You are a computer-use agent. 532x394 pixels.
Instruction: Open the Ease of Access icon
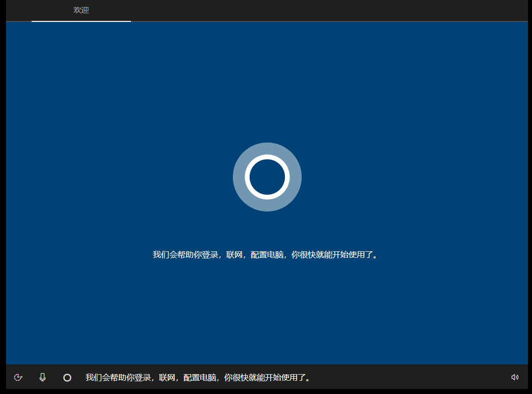(x=18, y=377)
